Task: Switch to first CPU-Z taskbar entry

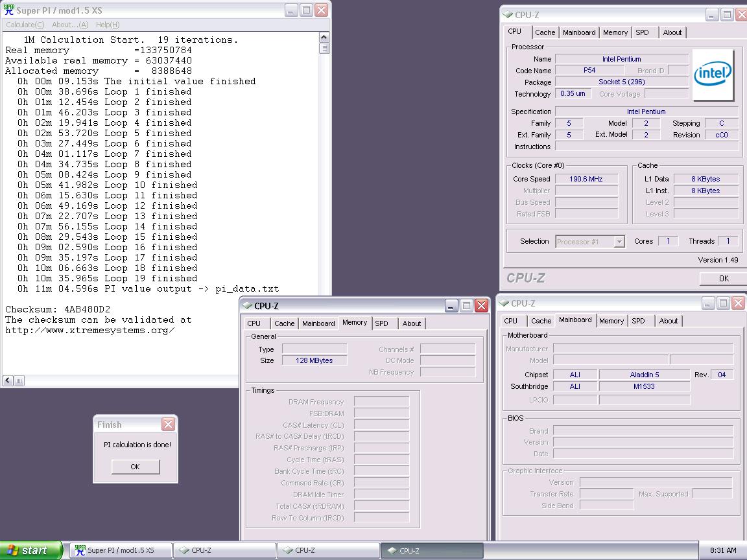Action: click(224, 550)
